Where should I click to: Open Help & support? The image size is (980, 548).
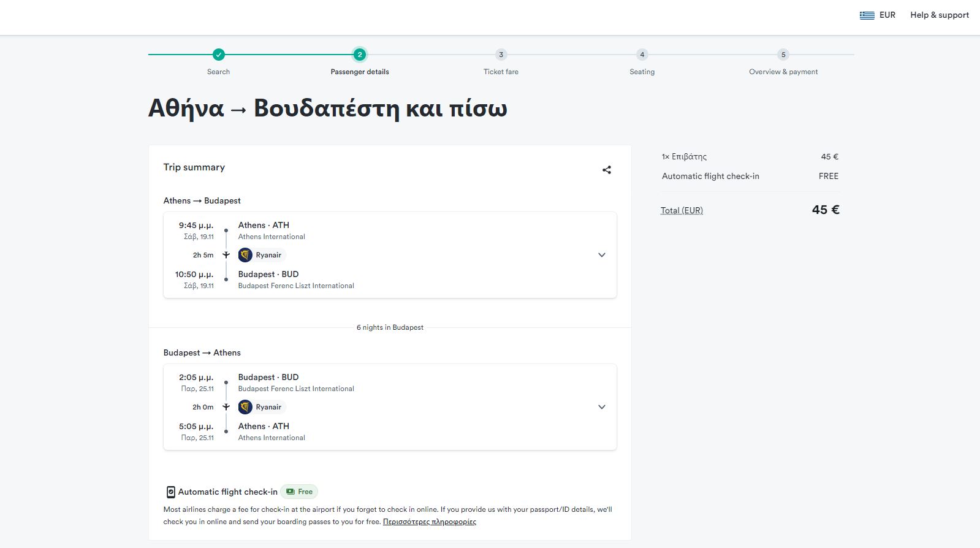(x=940, y=15)
